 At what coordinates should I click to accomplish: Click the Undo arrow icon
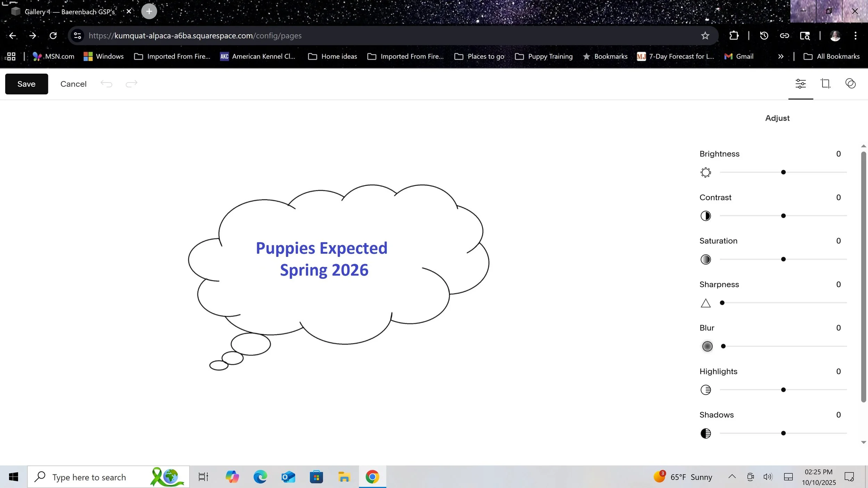(x=106, y=84)
